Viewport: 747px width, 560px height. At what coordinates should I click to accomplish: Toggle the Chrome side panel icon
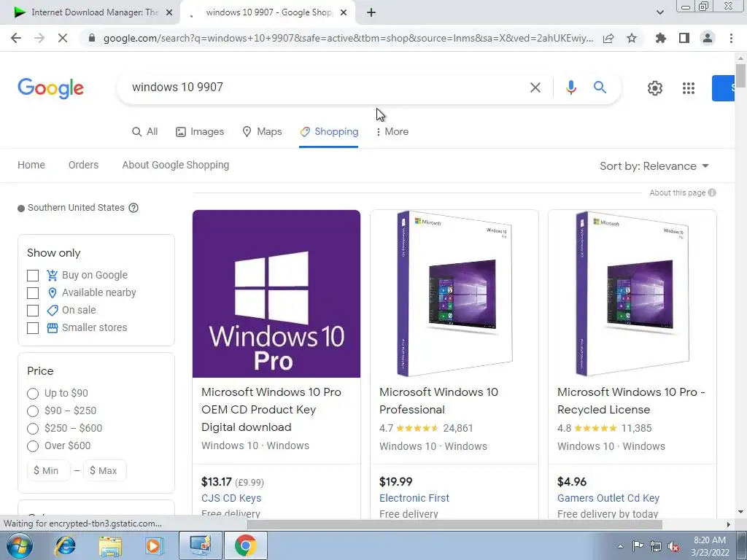[x=684, y=38]
